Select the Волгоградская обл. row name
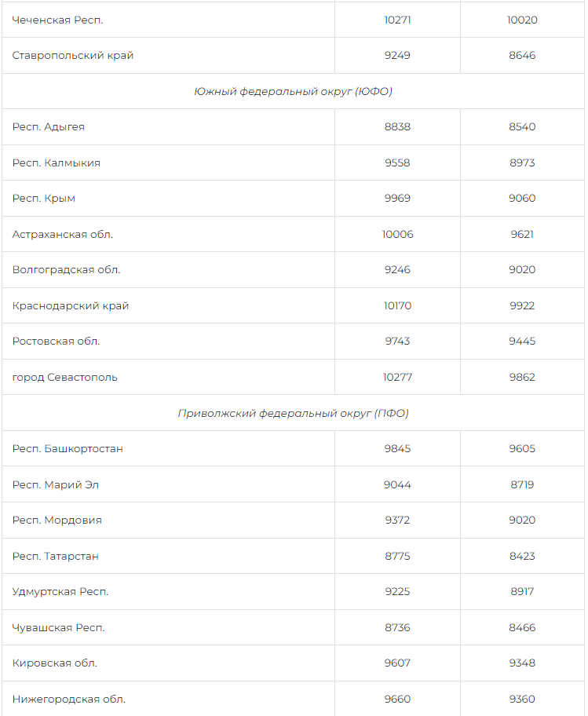The width and height of the screenshot is (588, 716). (x=67, y=270)
